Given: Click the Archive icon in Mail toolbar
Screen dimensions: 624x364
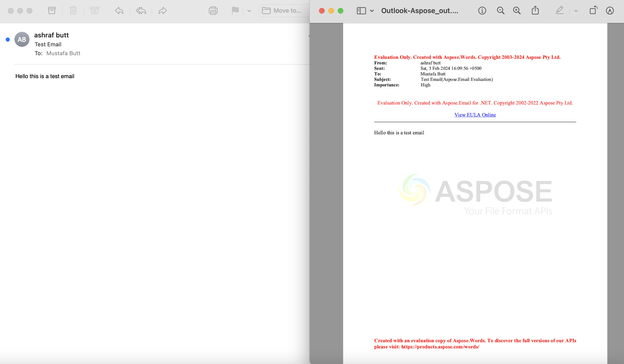Looking at the screenshot, I should click(x=51, y=10).
